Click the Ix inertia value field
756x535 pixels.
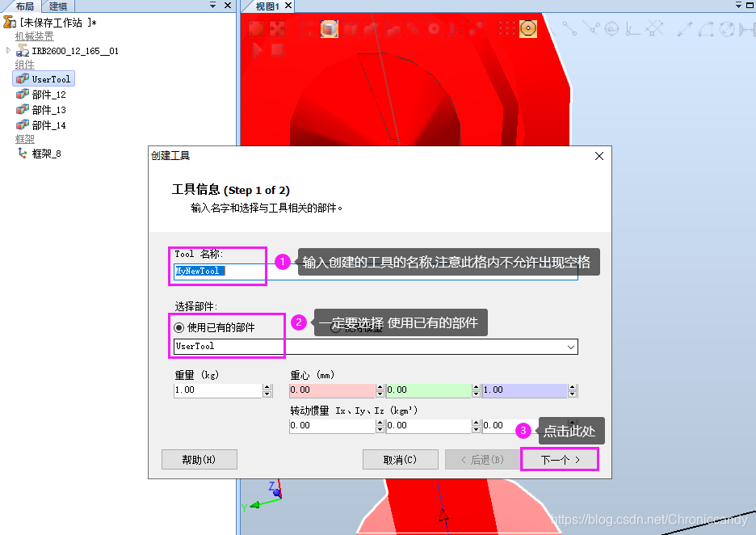click(332, 426)
